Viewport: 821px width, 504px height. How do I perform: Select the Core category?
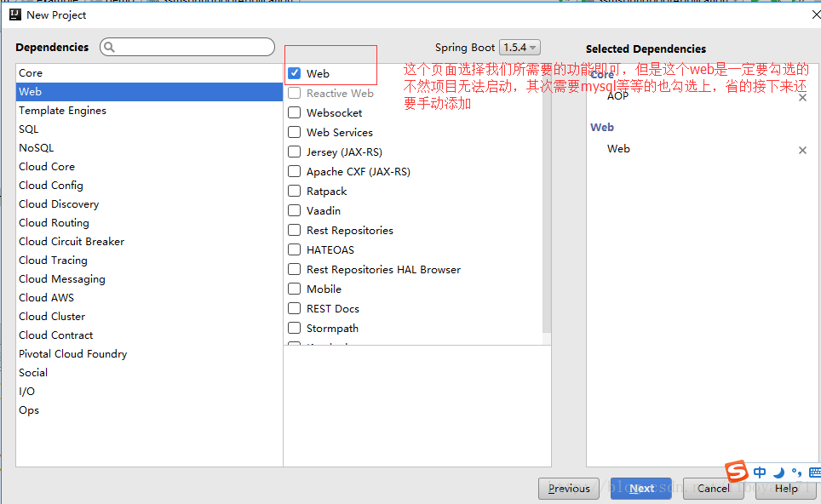click(149, 72)
